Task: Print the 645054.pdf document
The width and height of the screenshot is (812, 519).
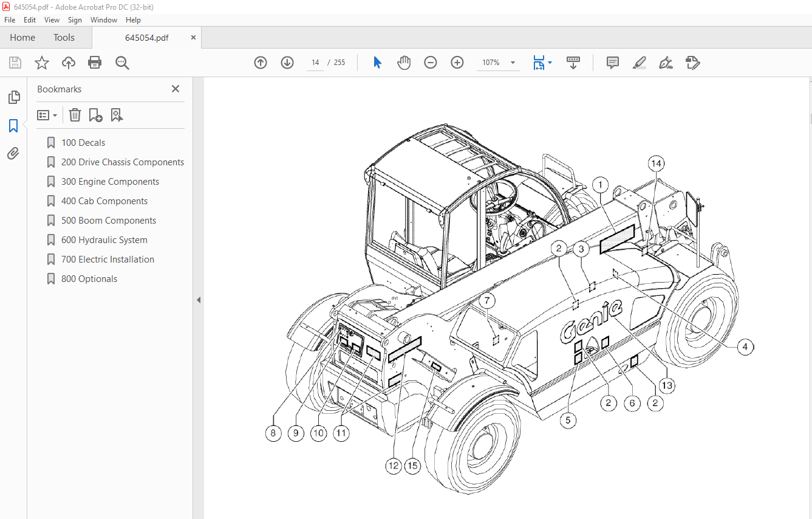Action: (x=95, y=63)
